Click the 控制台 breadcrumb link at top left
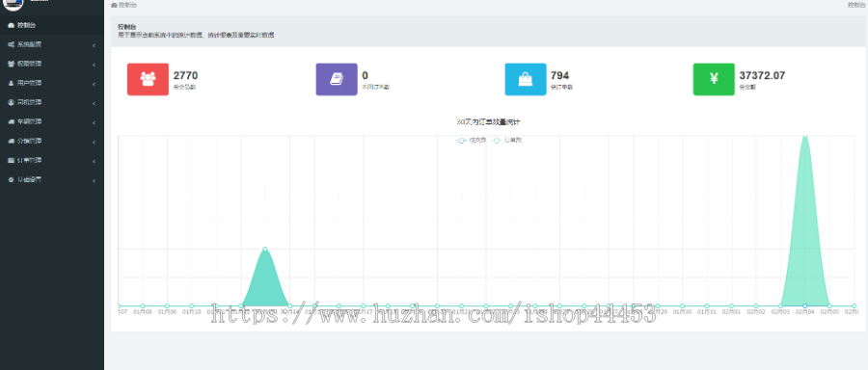 (x=127, y=5)
